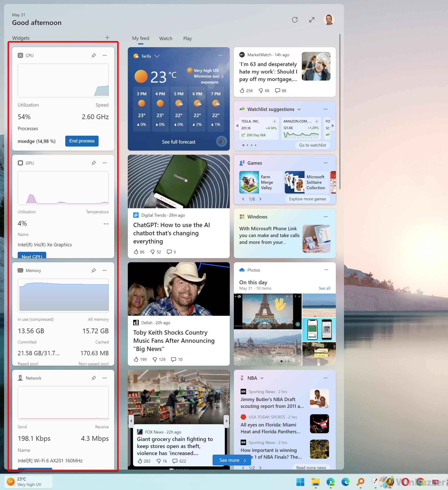Go to previous games page
This screenshot has height=490, width=448.
coord(243,199)
